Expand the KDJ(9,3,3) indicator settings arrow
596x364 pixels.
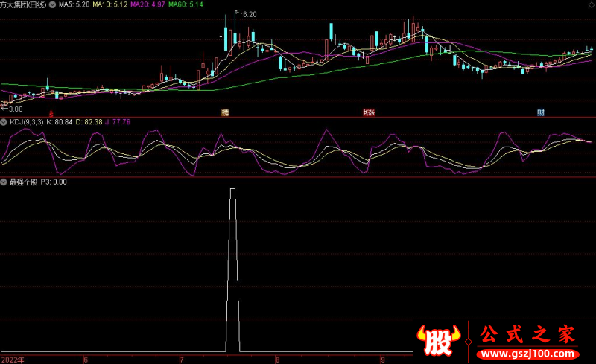pos(4,121)
